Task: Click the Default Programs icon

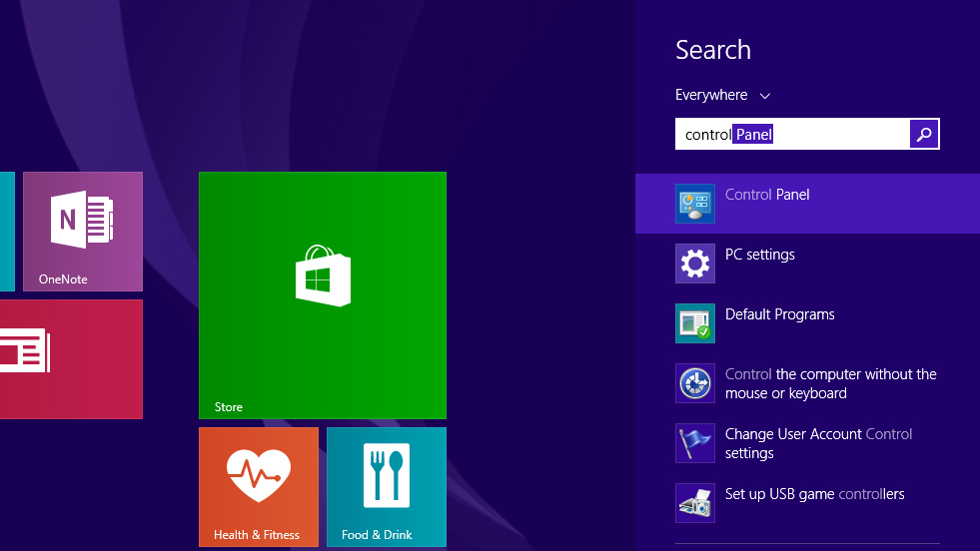Action: (x=695, y=323)
